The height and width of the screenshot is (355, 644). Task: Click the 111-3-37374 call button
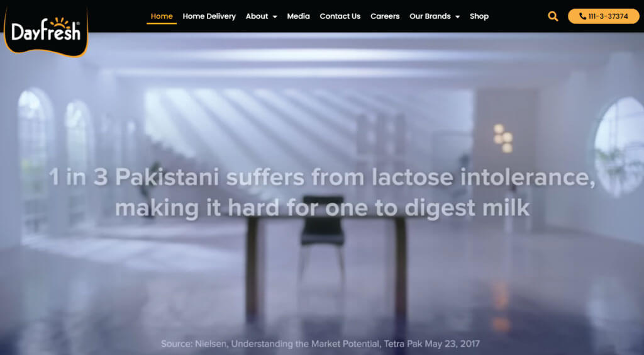pos(603,16)
